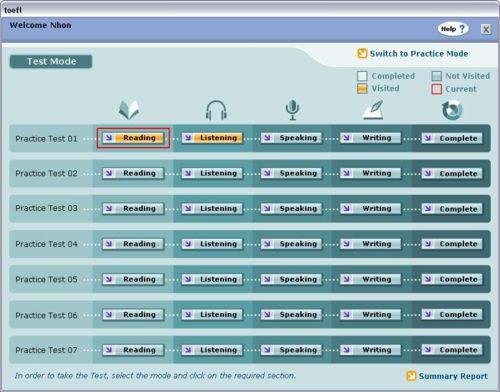Screen dimensions: 500x392
Task: Open Listening section of Practice Test 03
Action: click(212, 209)
